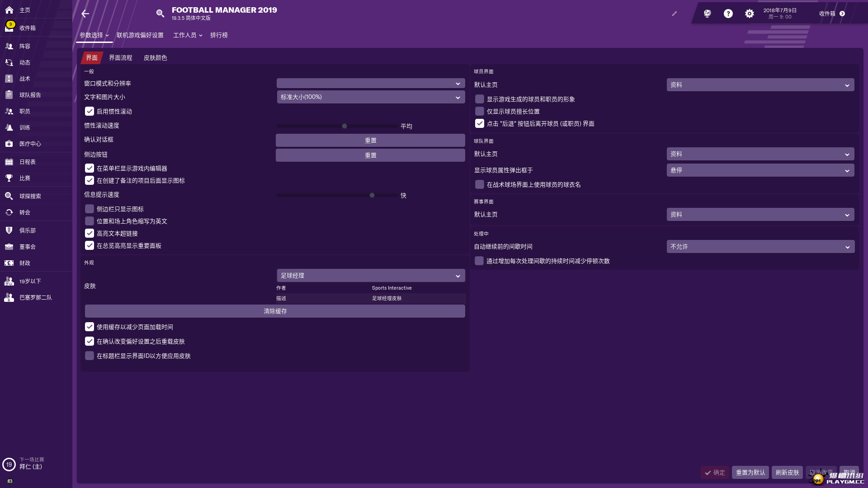Enable 仅显示球员擅长位置 checkbox
Viewport: 868px width, 488px height.
click(480, 111)
